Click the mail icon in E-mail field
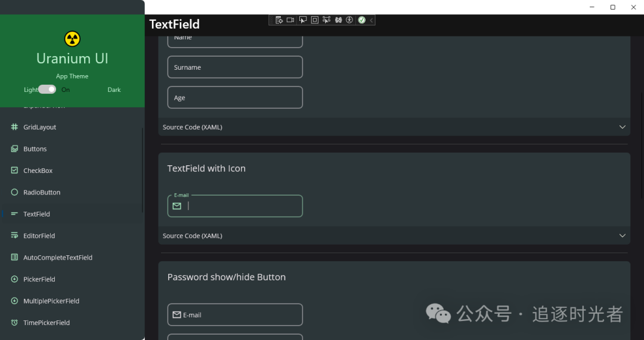The width and height of the screenshot is (644, 340). [177, 206]
